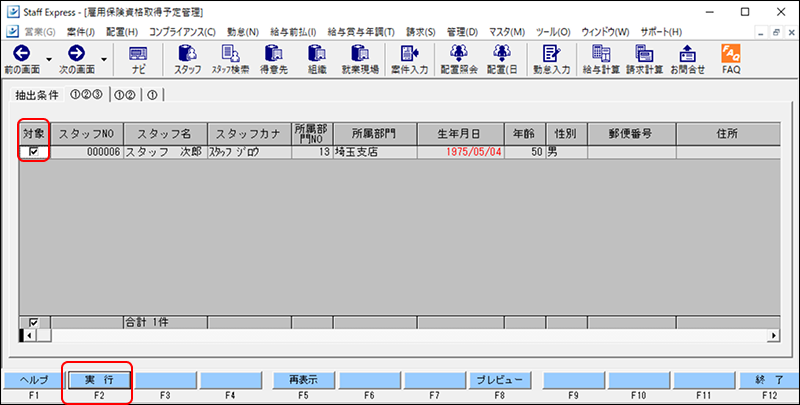Select the スタッフ 次郎 name cell
800x405 pixels.
click(165, 152)
